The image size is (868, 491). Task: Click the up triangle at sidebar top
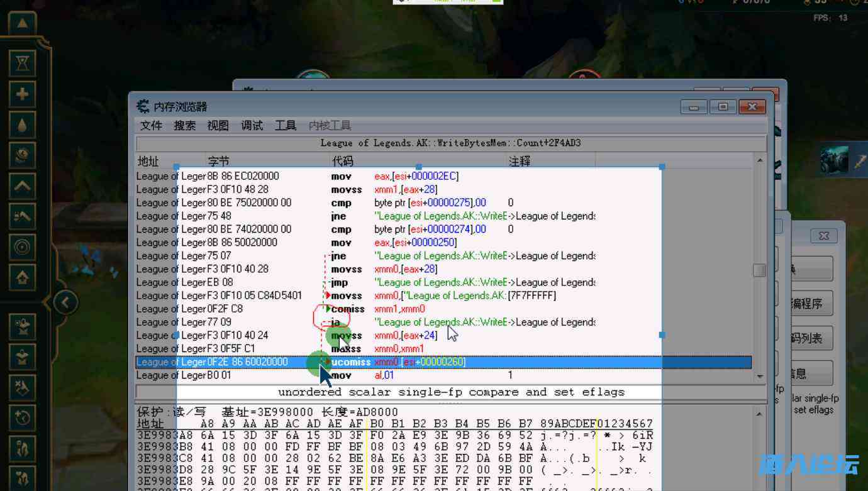tap(23, 23)
